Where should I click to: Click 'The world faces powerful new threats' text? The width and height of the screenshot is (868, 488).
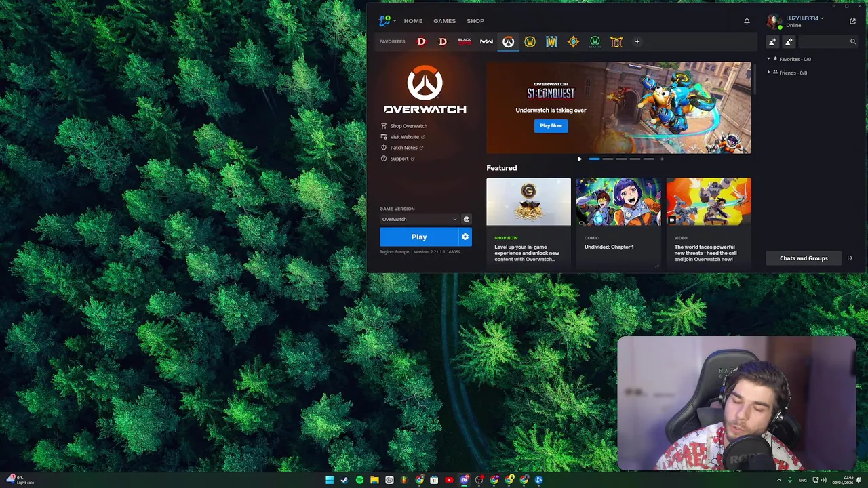[x=705, y=253]
